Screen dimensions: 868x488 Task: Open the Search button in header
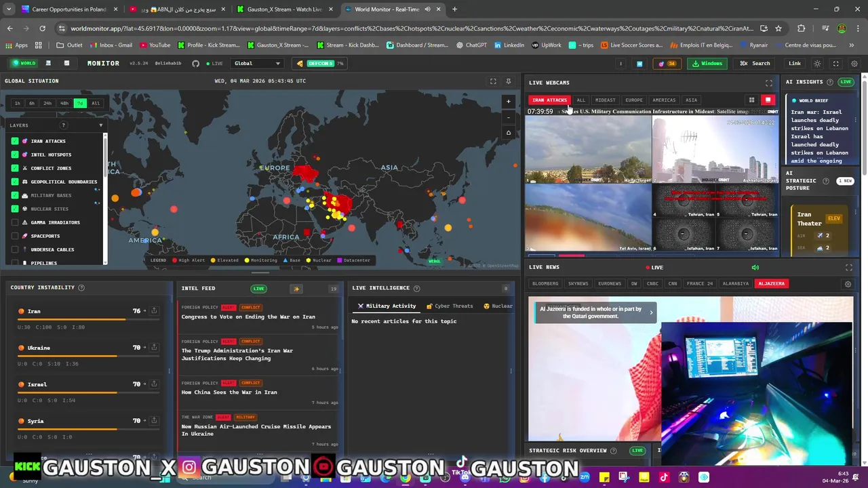(755, 64)
